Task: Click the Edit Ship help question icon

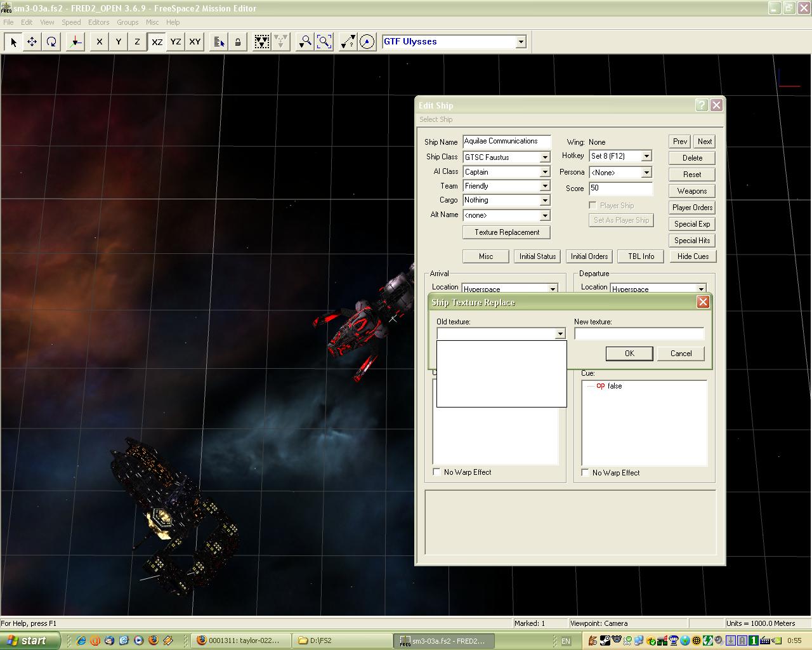Action: point(701,105)
